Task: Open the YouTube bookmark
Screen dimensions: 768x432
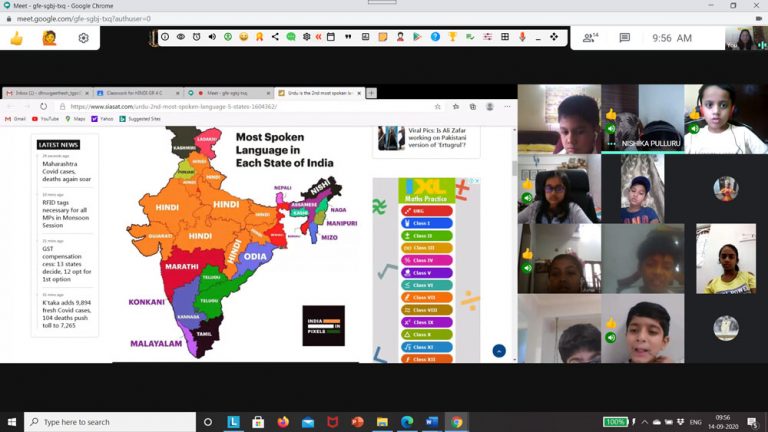Action: [45, 119]
